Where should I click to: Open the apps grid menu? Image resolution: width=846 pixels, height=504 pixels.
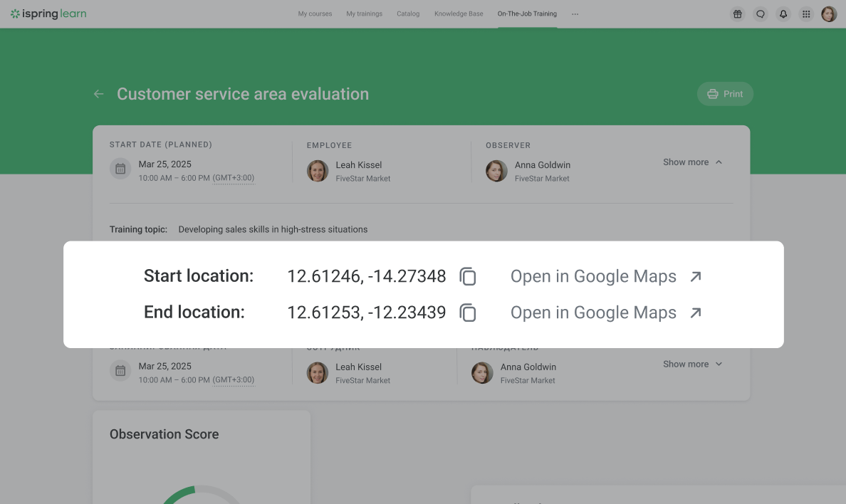[806, 14]
